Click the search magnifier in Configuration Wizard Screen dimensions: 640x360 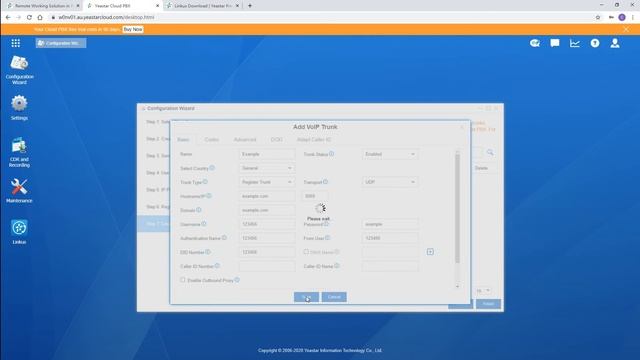tap(490, 153)
